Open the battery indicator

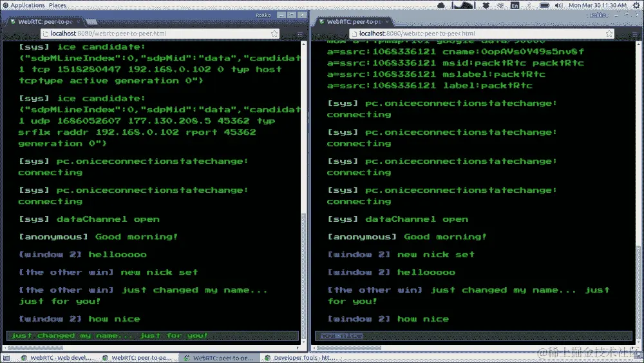point(544,5)
